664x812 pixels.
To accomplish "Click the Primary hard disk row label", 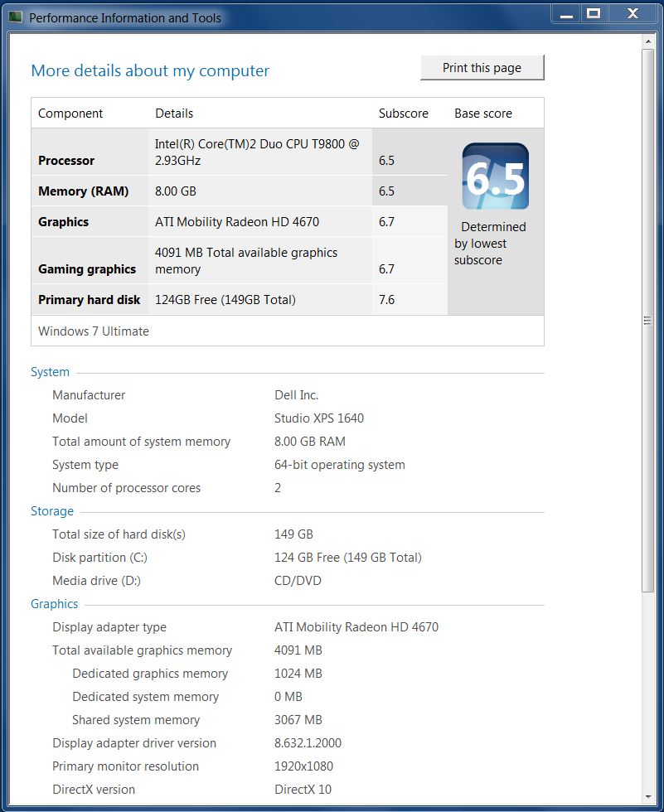I will pos(89,300).
